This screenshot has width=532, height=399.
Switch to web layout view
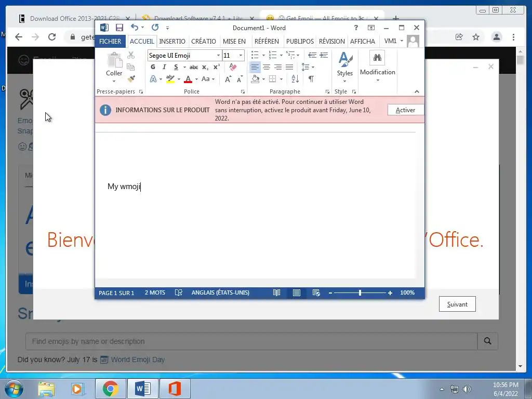pyautogui.click(x=316, y=292)
